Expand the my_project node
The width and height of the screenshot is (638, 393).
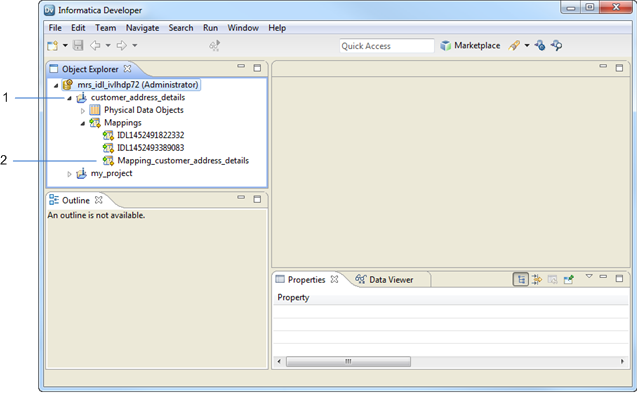click(x=70, y=174)
